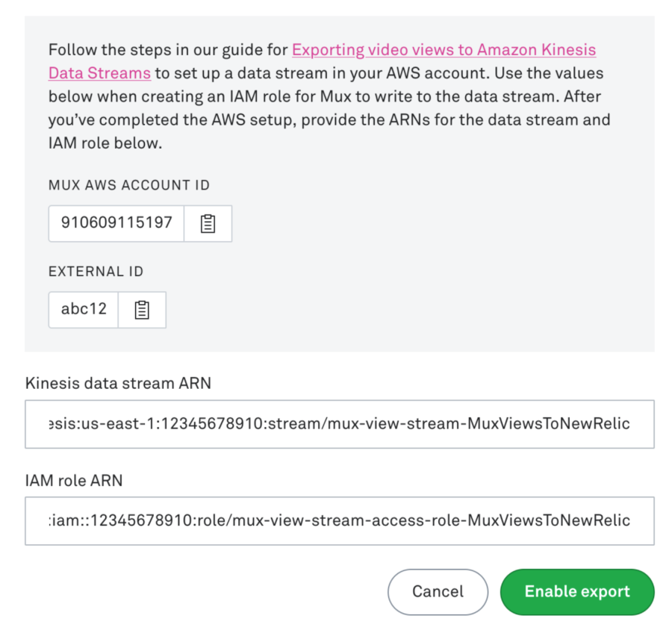Click the green Enable export button
Image resolution: width=672 pixels, height=636 pixels.
[577, 592]
